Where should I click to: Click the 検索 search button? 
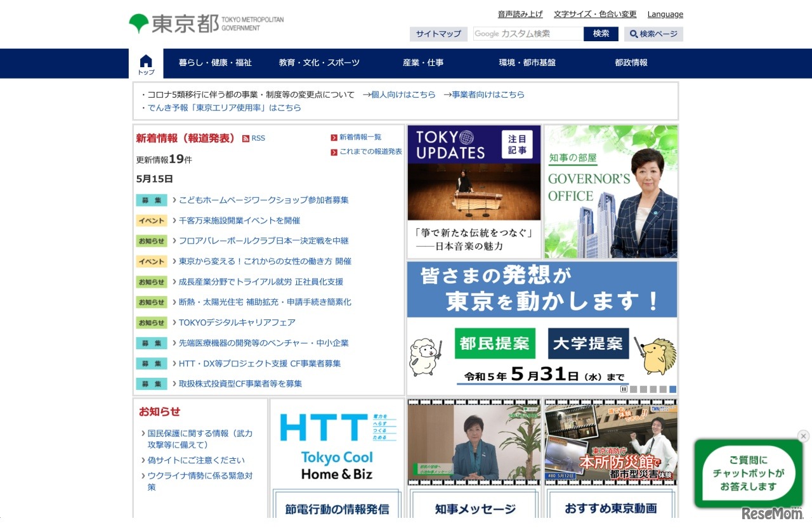pyautogui.click(x=601, y=34)
